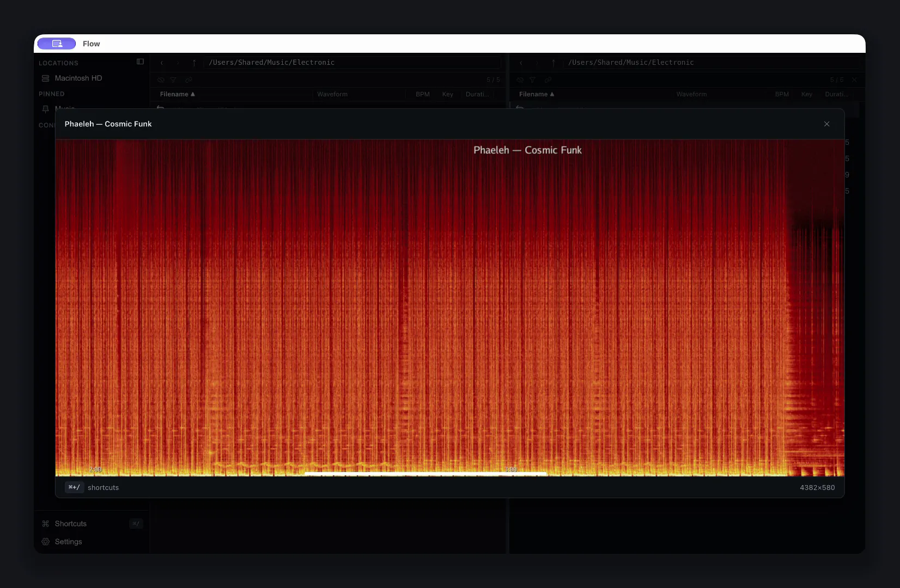The image size is (900, 588).
Task: Click the 3:00 marker on the spectrogram
Action: click(510, 469)
